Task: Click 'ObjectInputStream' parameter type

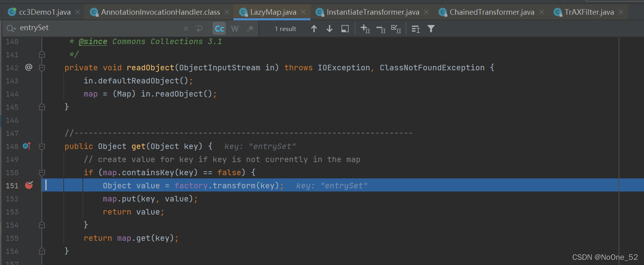Action: coord(220,68)
